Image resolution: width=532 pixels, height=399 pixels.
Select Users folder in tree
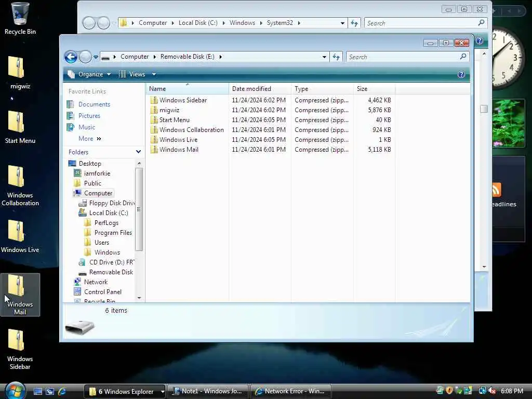[x=101, y=242]
